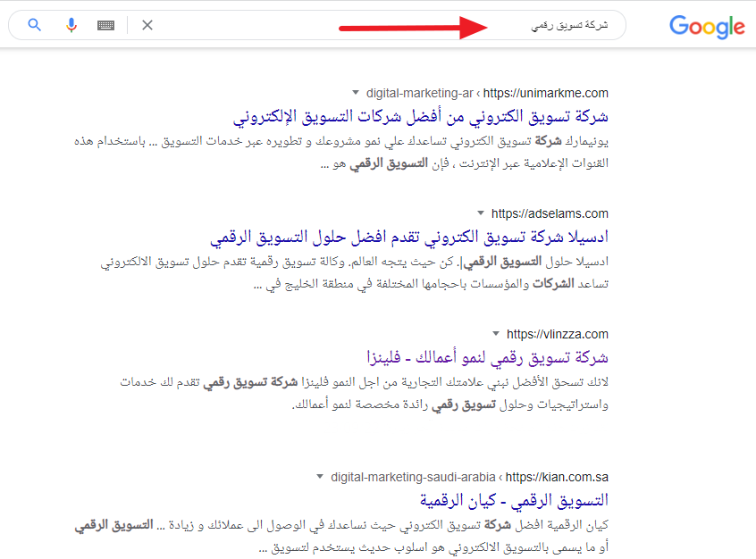
Task: Click the search magnifier icon
Action: tap(34, 25)
